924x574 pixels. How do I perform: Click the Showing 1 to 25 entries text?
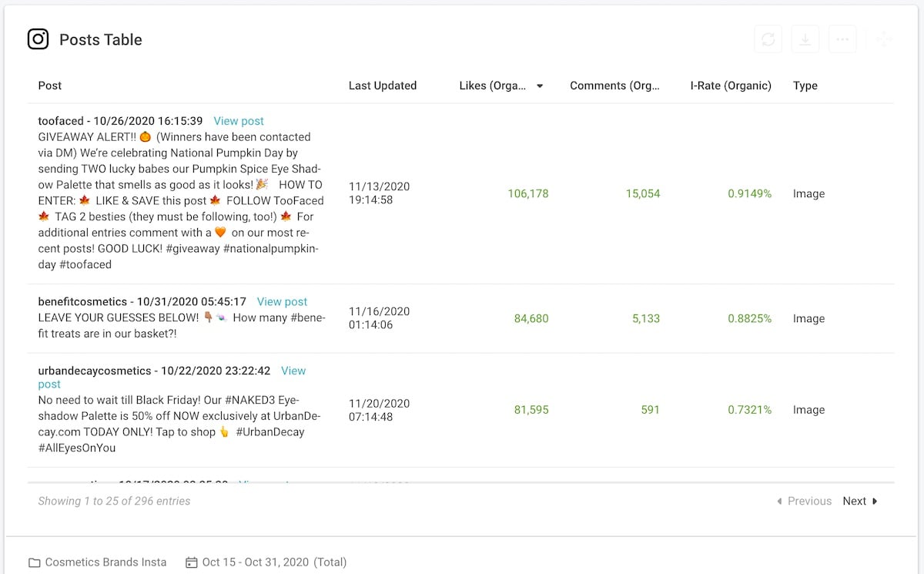pos(115,501)
